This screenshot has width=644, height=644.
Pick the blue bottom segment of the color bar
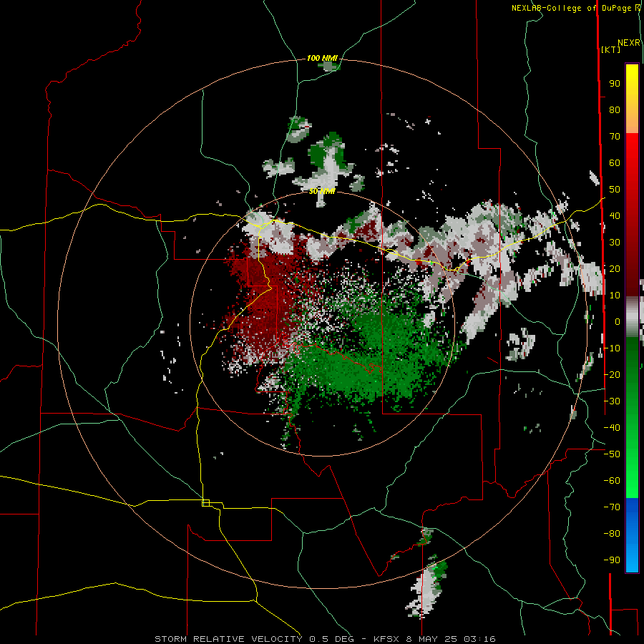coord(632,535)
